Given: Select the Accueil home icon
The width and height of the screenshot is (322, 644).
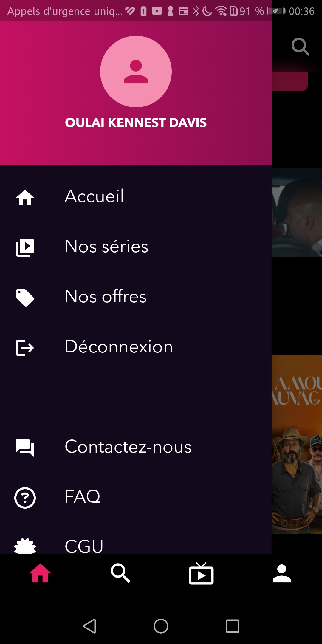Looking at the screenshot, I should tap(25, 197).
